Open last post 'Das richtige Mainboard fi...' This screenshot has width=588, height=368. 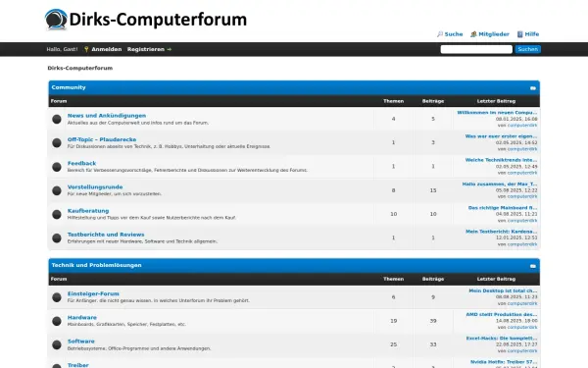[503, 208]
